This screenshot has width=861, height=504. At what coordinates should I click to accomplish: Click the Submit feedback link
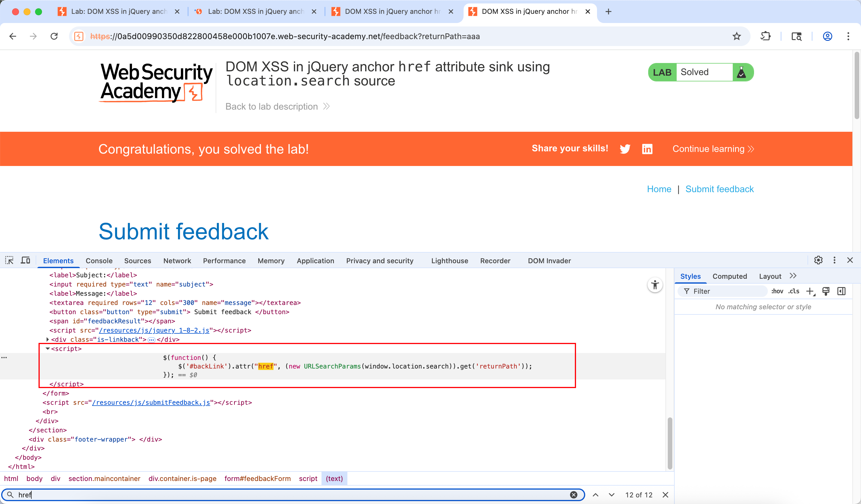pyautogui.click(x=719, y=189)
